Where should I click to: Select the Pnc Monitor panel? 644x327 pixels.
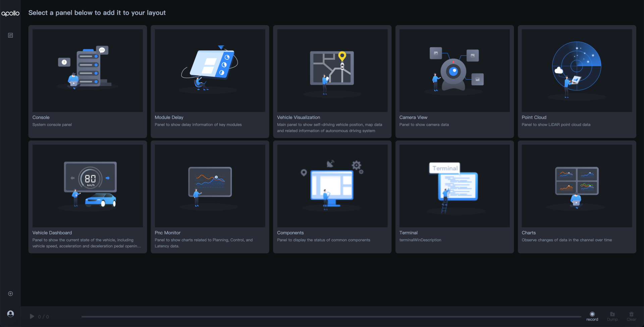210,197
